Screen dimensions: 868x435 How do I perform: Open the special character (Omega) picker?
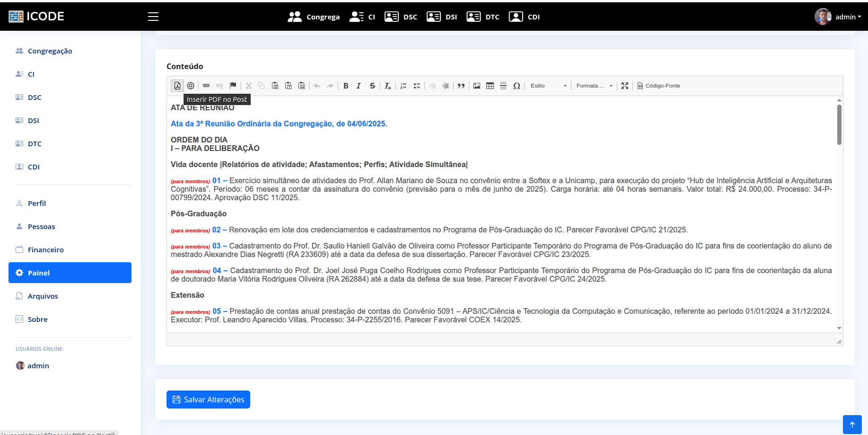click(x=517, y=86)
